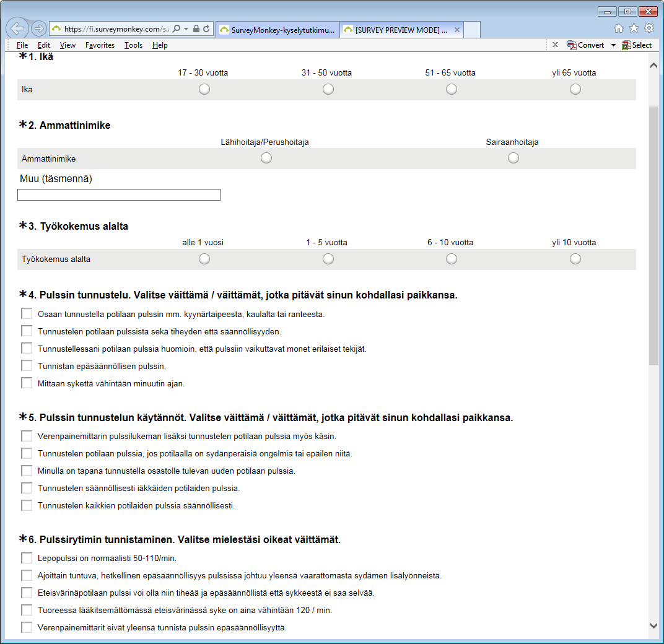664x644 pixels.
Task: Select age 17 - 30 vuotta
Action: point(204,89)
